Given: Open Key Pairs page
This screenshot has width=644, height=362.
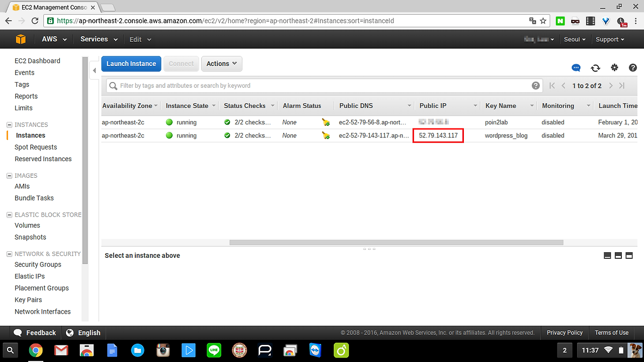Looking at the screenshot, I should 28,300.
